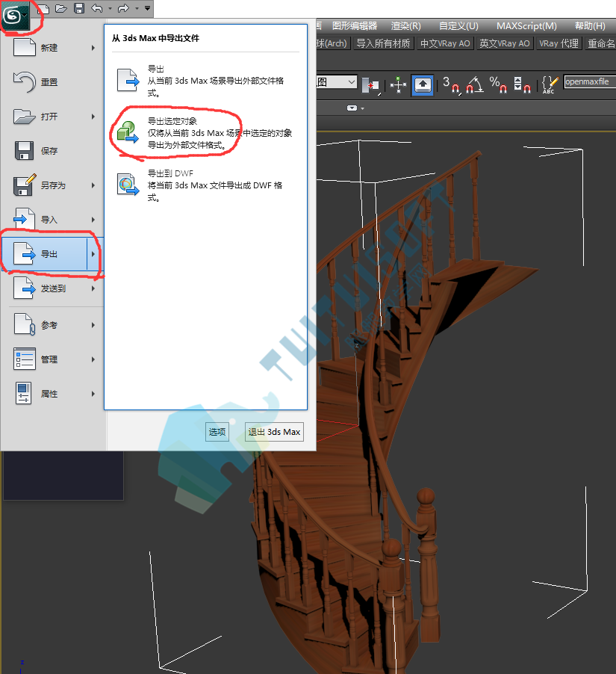Toggle the Keyboard Shortcut Override button
616x674 pixels.
[x=423, y=84]
